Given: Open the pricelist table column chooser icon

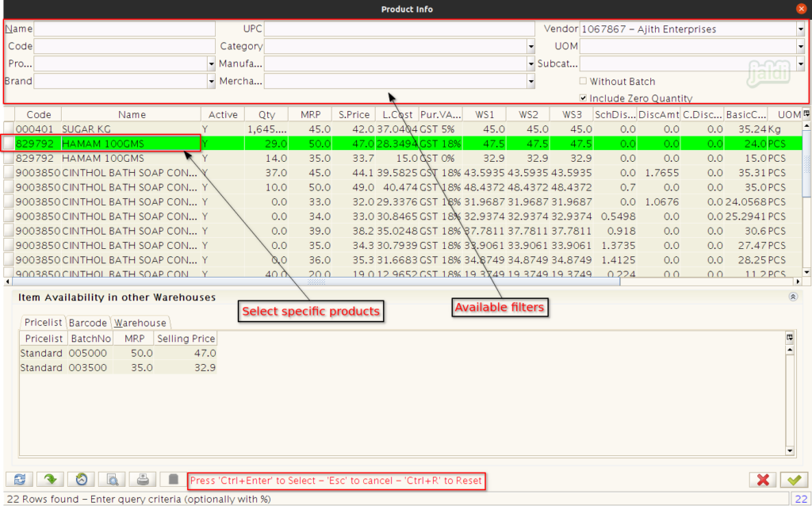Looking at the screenshot, I should point(790,338).
